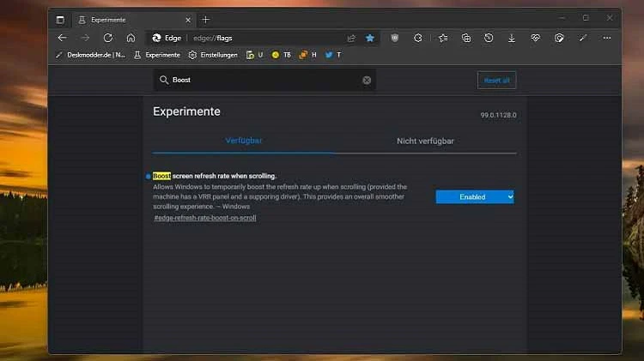Viewport: 644px width, 361px height.
Task: Open the #edge-refresh-rate-boost-on-scroll link
Action: click(x=205, y=218)
